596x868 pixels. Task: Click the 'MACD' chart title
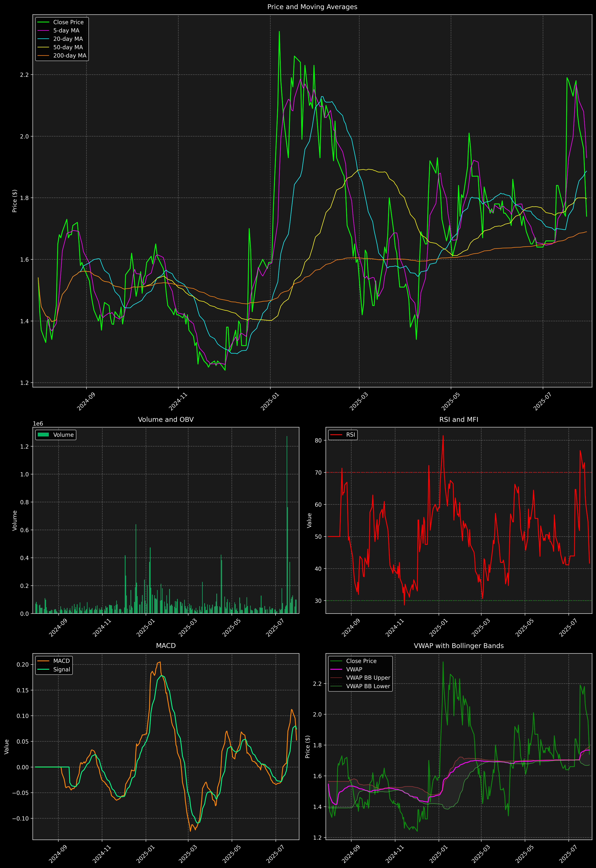(166, 646)
